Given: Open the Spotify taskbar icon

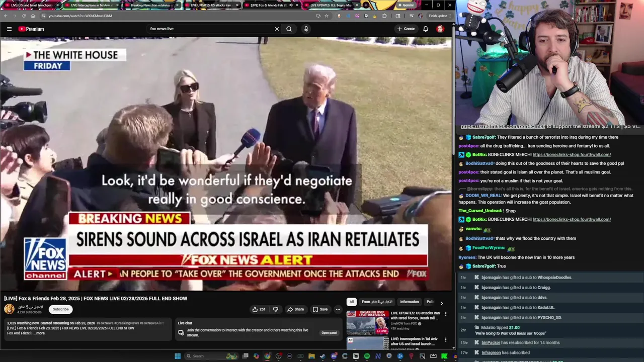Looking at the screenshot, I should tap(367, 356).
